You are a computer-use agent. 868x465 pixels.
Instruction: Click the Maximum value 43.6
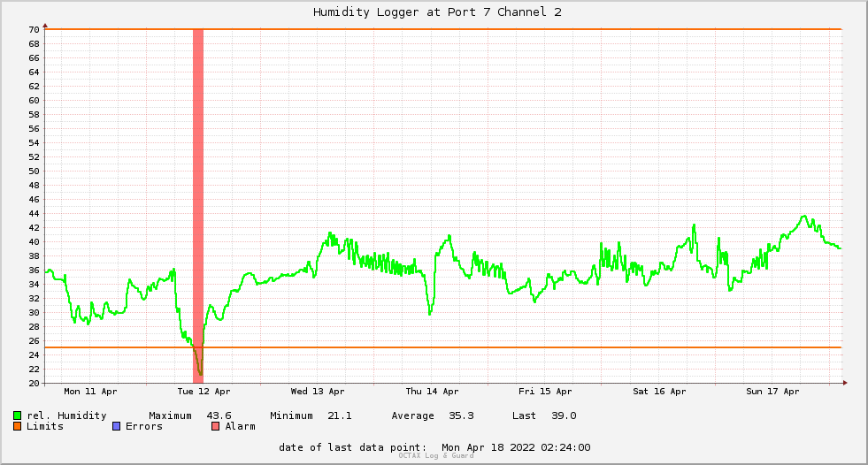pyautogui.click(x=219, y=415)
